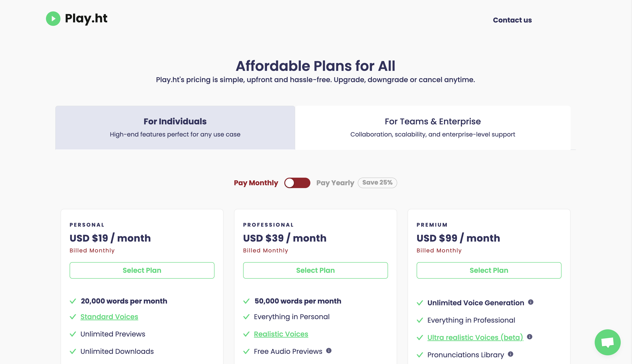Select the Premium plan button

(489, 270)
